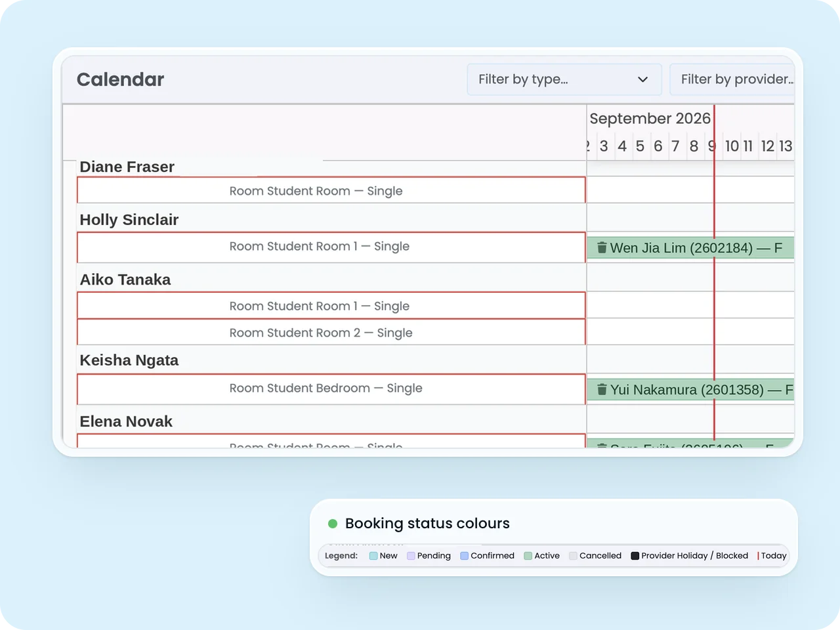Open the Yui Nakamura (2601358) booking bar
This screenshot has height=630, width=840.
(x=690, y=390)
